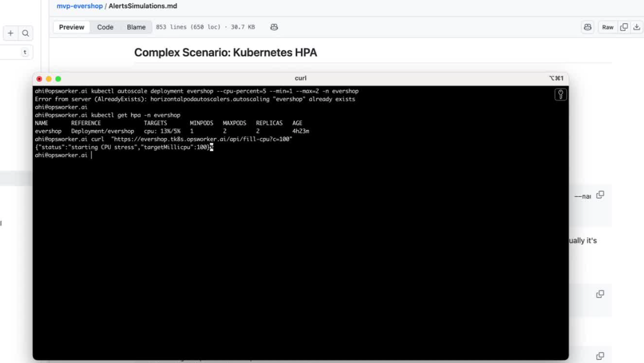Click the green zoom button of terminal
The image size is (644, 363).
click(x=58, y=79)
